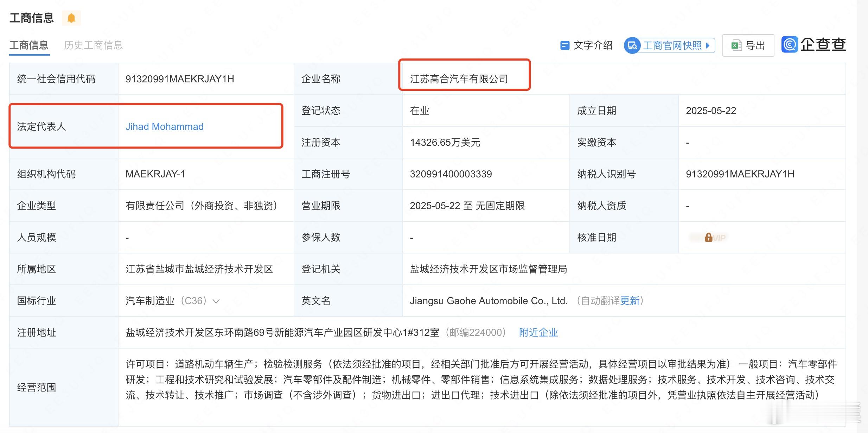
Task: Click the VIP lock icon for 核准日期
Action: (708, 238)
